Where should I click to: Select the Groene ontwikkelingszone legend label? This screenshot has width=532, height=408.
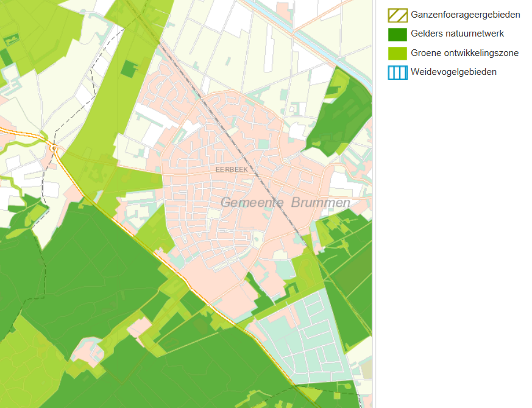coord(464,53)
